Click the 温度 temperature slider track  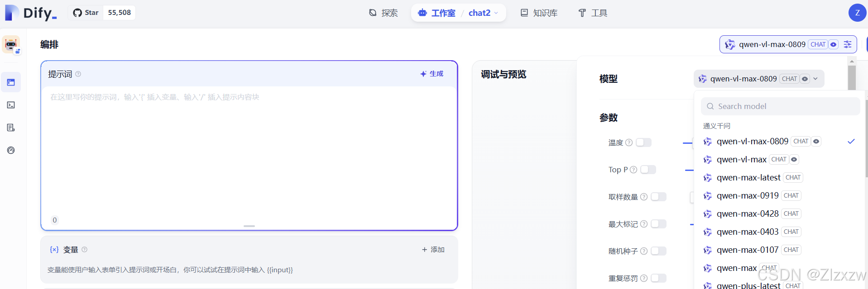pyautogui.click(x=688, y=143)
